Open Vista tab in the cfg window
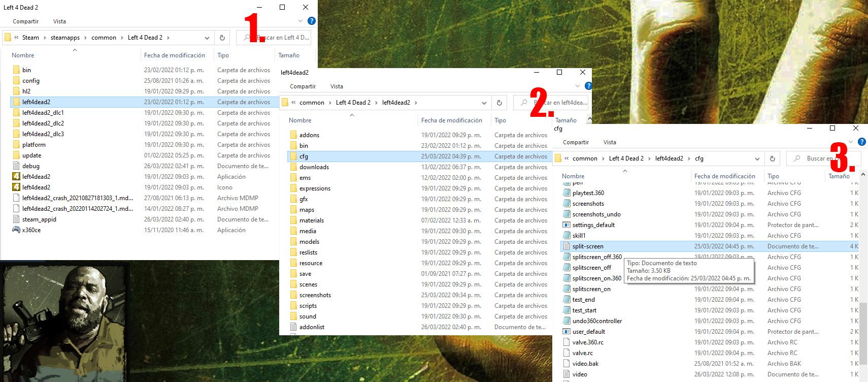 point(610,142)
